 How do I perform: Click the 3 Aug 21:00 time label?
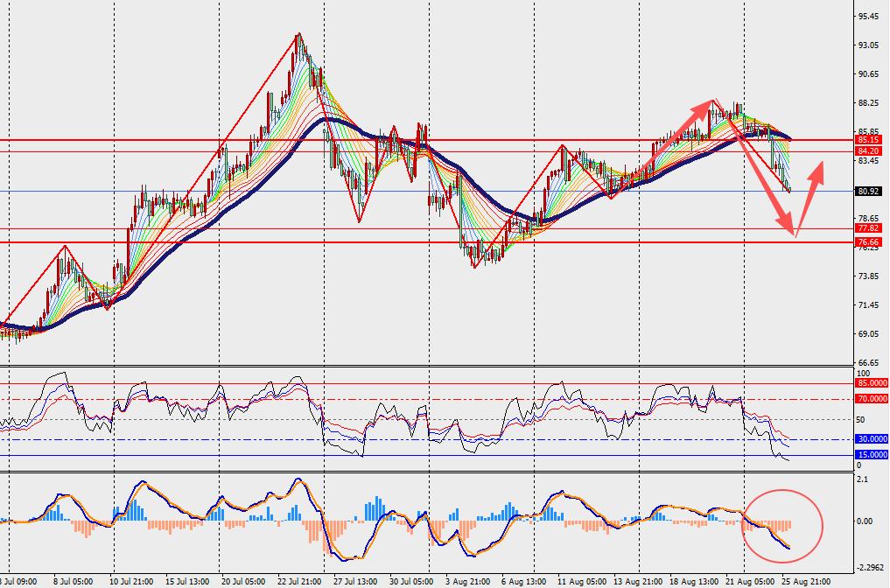pos(467,582)
